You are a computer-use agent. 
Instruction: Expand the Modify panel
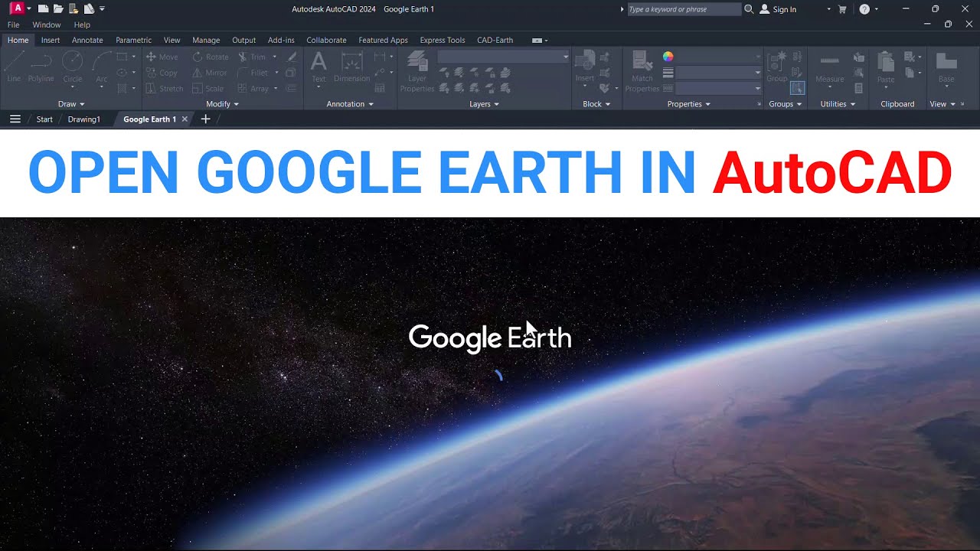tap(223, 104)
